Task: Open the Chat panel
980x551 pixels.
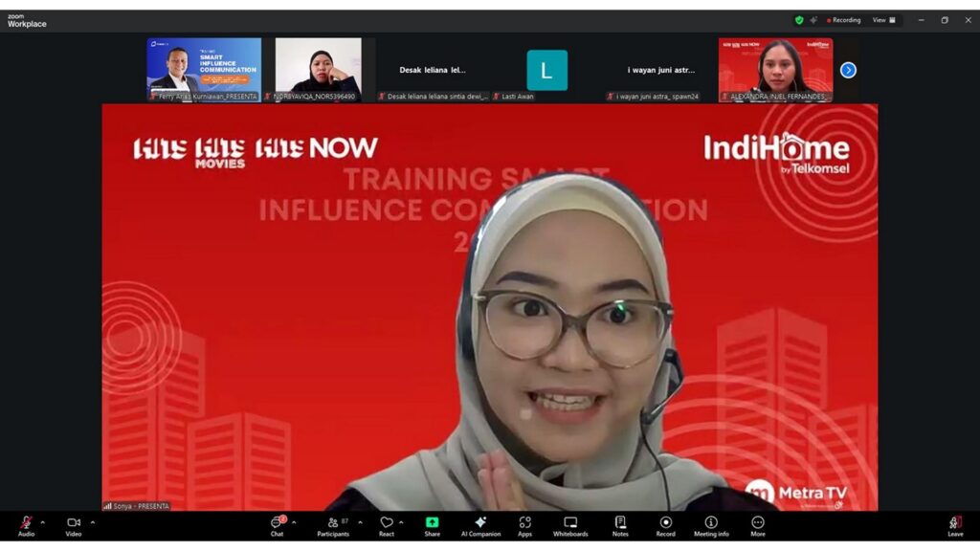Action: (x=277, y=526)
